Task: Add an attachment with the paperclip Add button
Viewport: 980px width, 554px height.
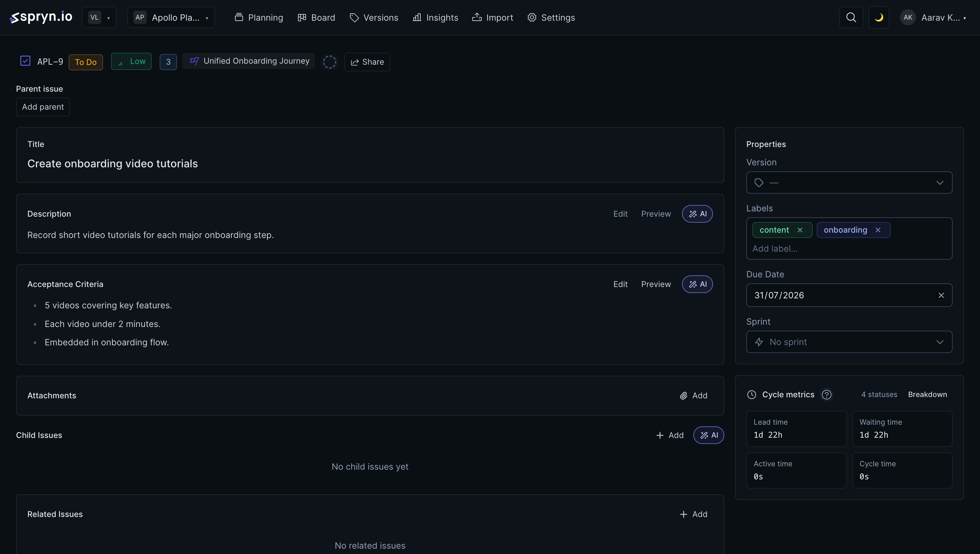Action: [x=694, y=395]
